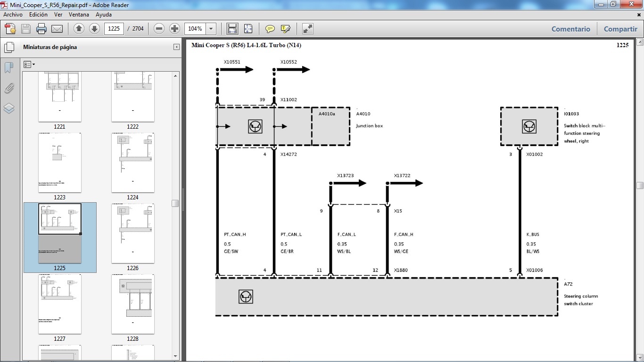Switch to read mode icon

pyautogui.click(x=308, y=29)
